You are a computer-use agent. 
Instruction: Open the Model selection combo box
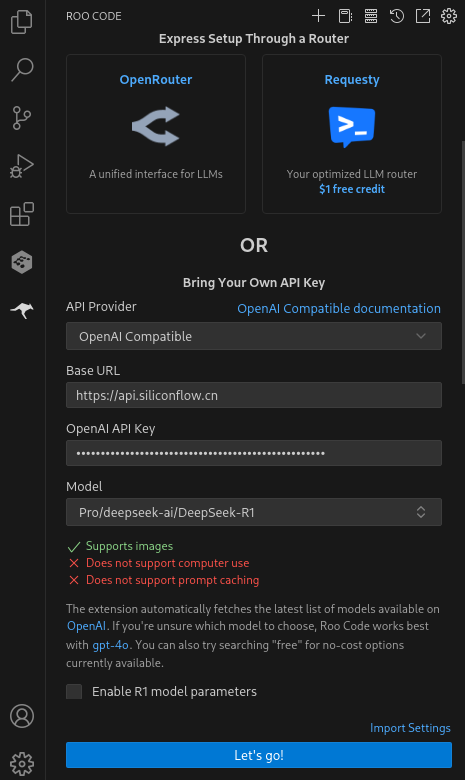pyautogui.click(x=254, y=512)
